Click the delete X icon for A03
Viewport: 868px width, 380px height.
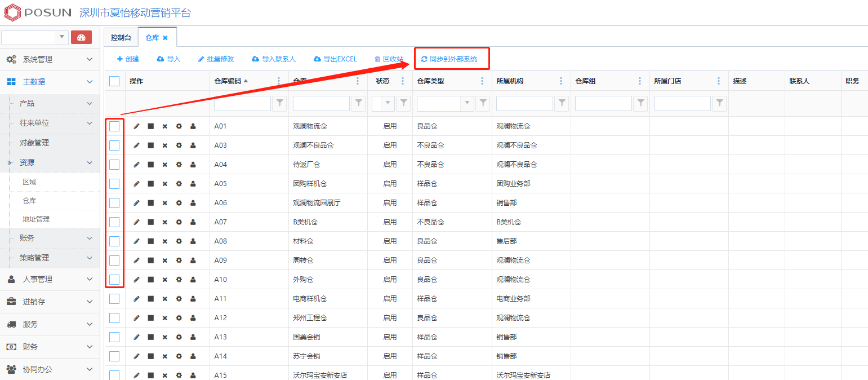(x=165, y=145)
